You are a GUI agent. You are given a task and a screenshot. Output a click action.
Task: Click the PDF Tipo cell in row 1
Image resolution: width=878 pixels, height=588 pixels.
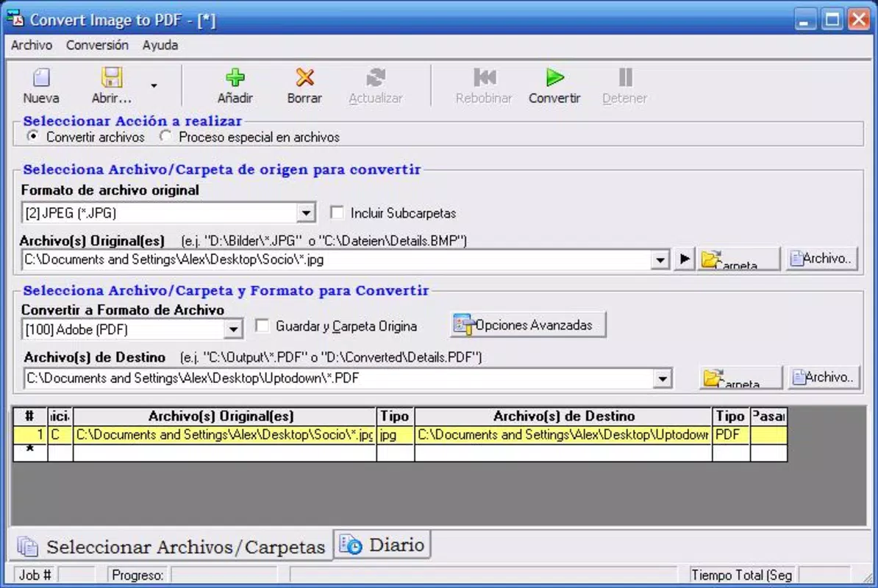coord(731,434)
